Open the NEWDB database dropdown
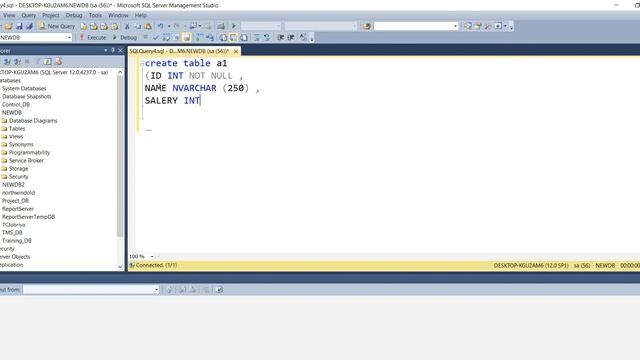Screen dimensions: 640x360 [x=69, y=38]
